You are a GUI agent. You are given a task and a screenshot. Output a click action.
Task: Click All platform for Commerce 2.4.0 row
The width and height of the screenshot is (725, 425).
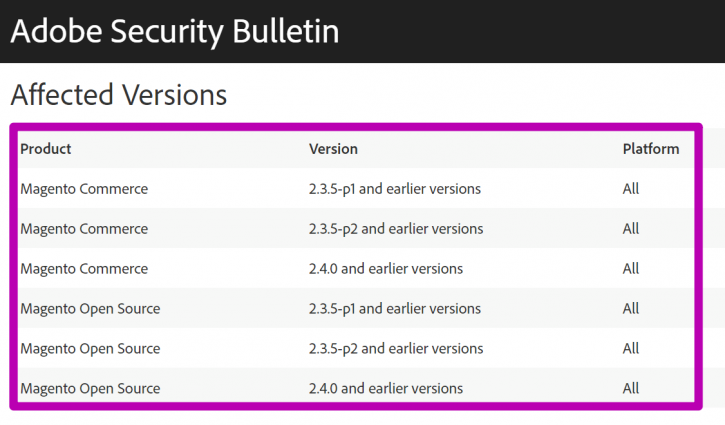point(631,269)
